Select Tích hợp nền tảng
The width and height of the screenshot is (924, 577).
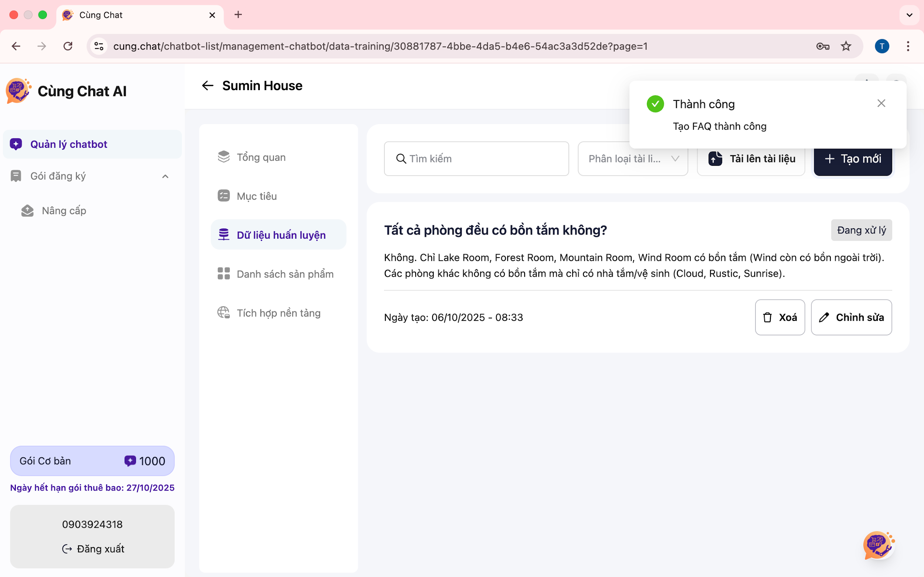(278, 313)
